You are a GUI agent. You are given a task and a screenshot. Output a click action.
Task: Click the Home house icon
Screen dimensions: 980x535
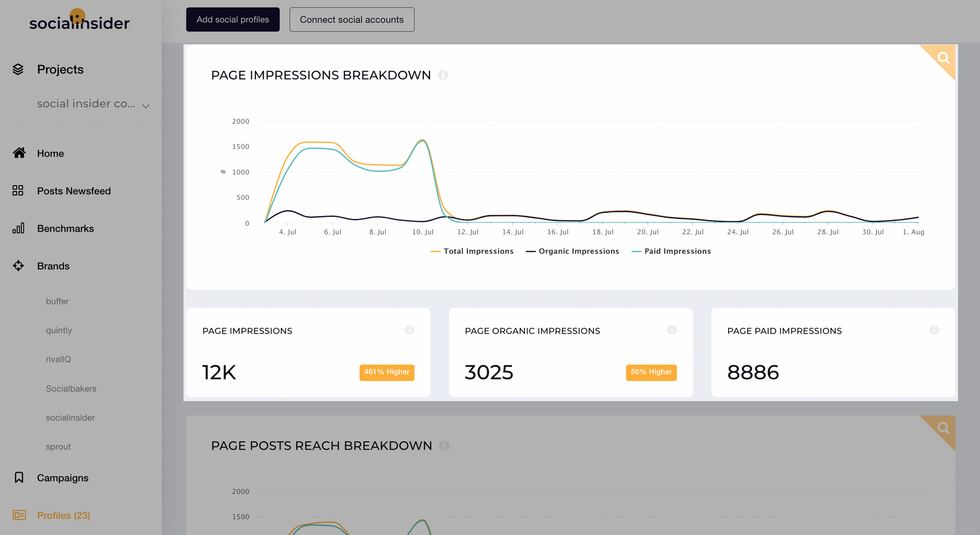click(19, 153)
